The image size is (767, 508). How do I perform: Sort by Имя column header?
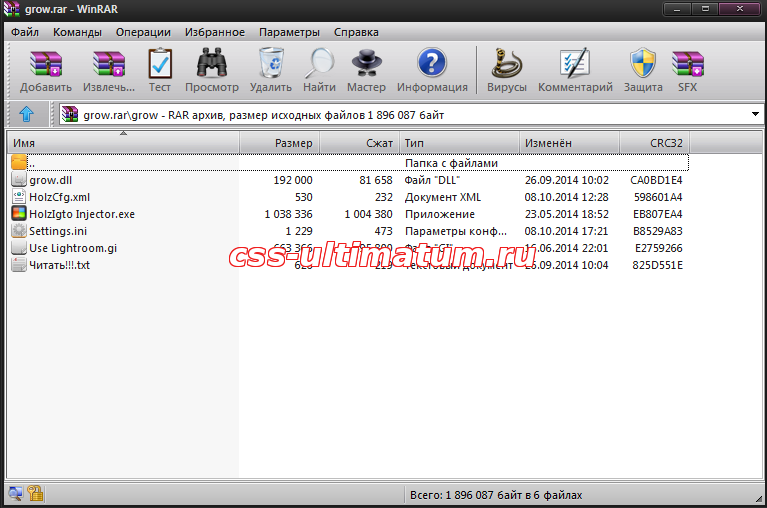pos(123,143)
